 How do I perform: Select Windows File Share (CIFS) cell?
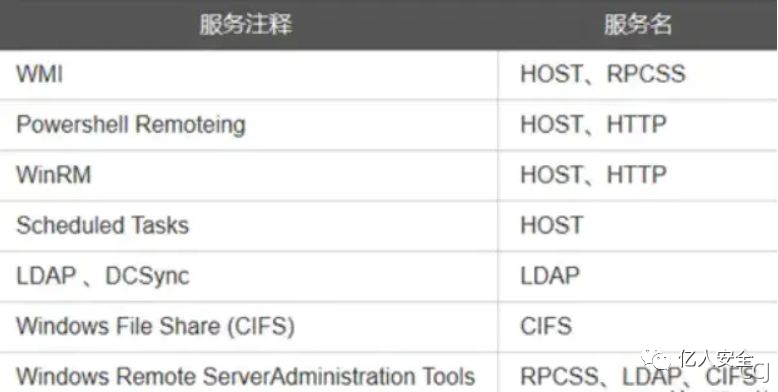249,327
